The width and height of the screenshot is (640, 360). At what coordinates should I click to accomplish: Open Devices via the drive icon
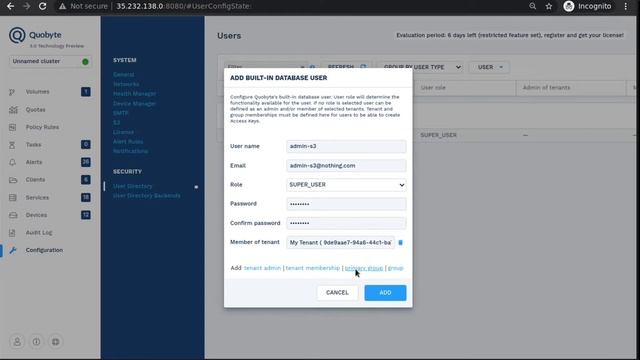tap(13, 215)
